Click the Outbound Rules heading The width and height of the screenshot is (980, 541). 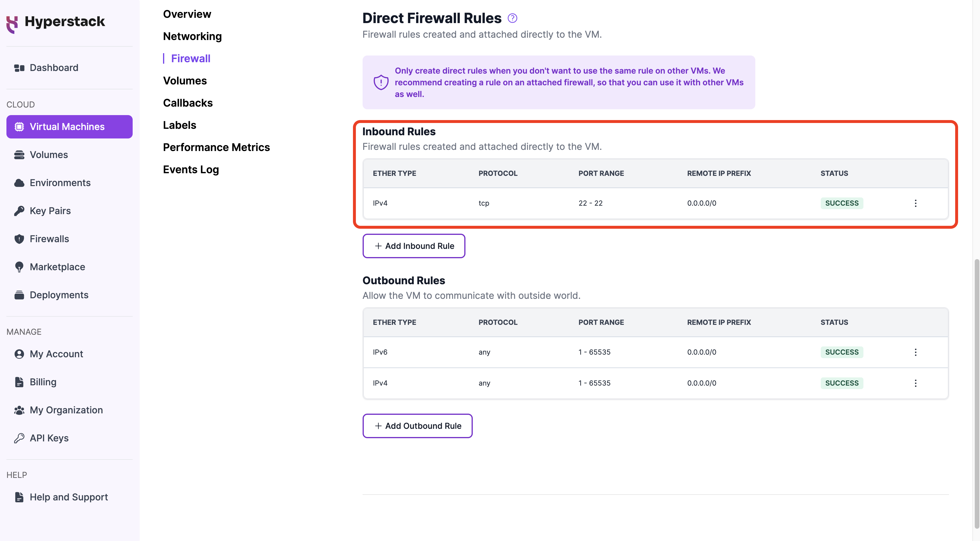(404, 281)
